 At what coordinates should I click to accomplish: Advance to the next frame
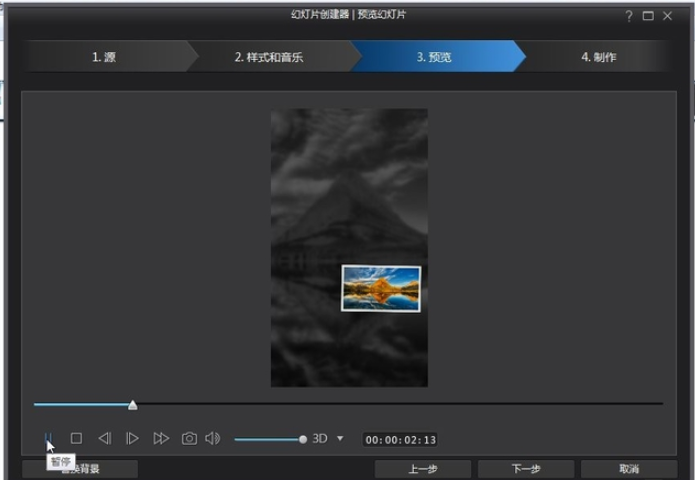pyautogui.click(x=132, y=438)
